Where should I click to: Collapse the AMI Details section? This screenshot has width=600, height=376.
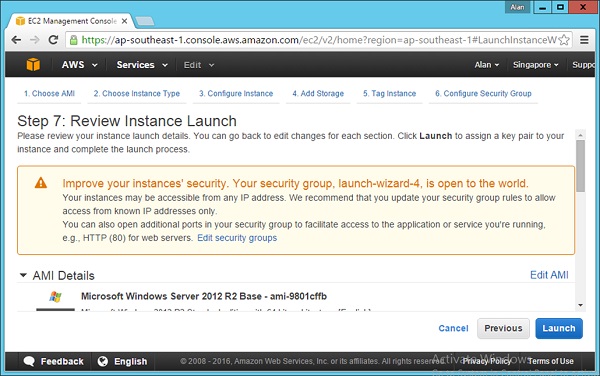click(x=23, y=275)
